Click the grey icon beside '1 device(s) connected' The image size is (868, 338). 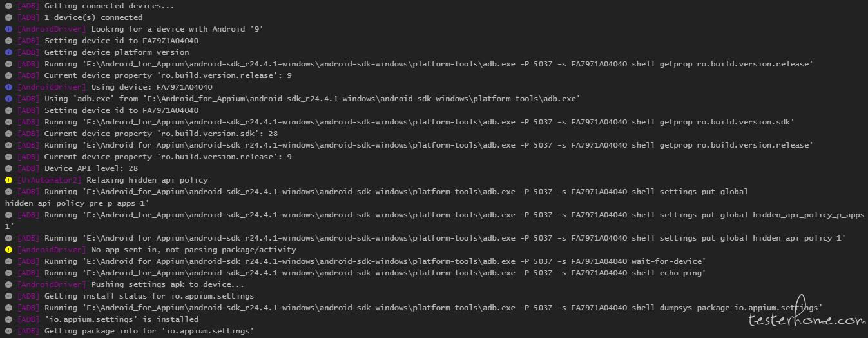coord(8,17)
